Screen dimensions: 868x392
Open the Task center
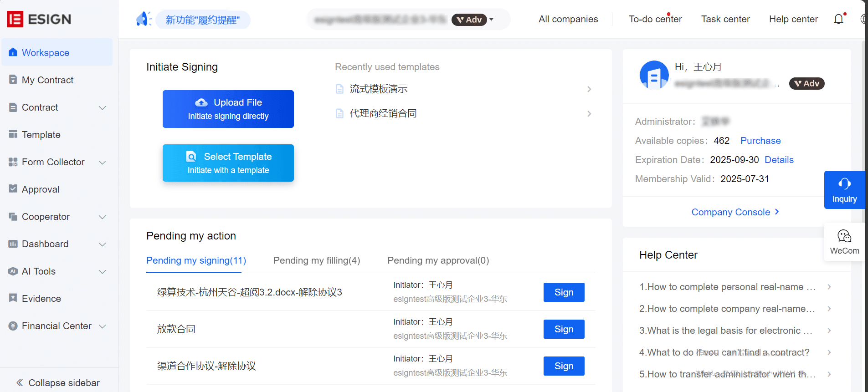click(x=725, y=19)
